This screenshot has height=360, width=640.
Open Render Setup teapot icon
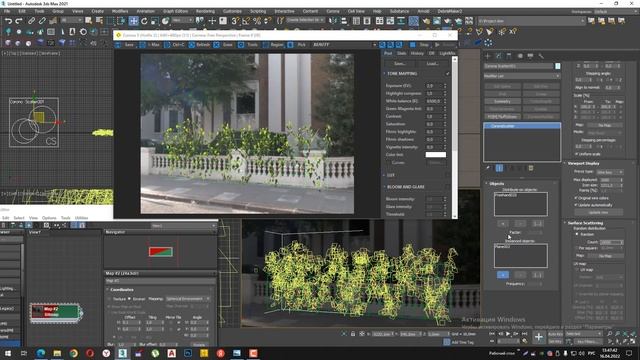[426, 20]
